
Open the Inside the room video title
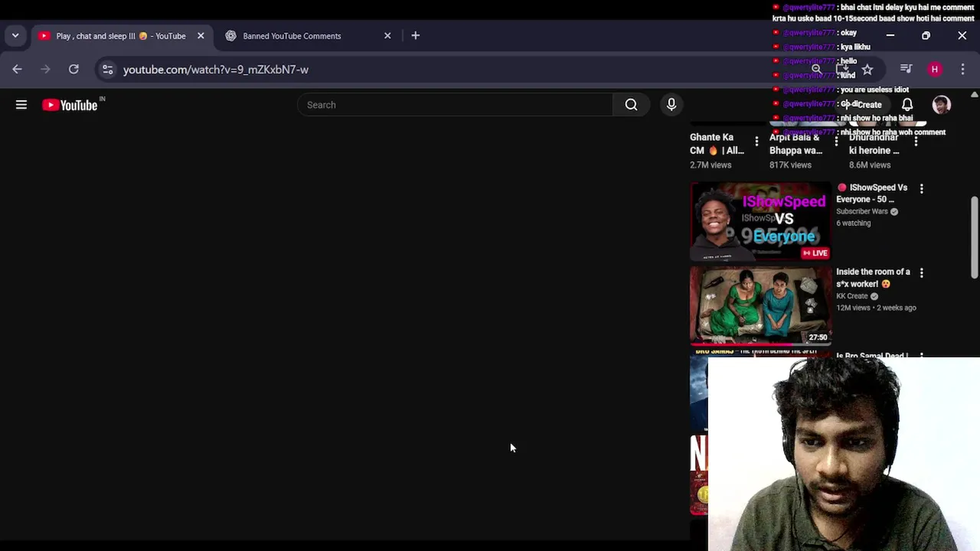874,278
